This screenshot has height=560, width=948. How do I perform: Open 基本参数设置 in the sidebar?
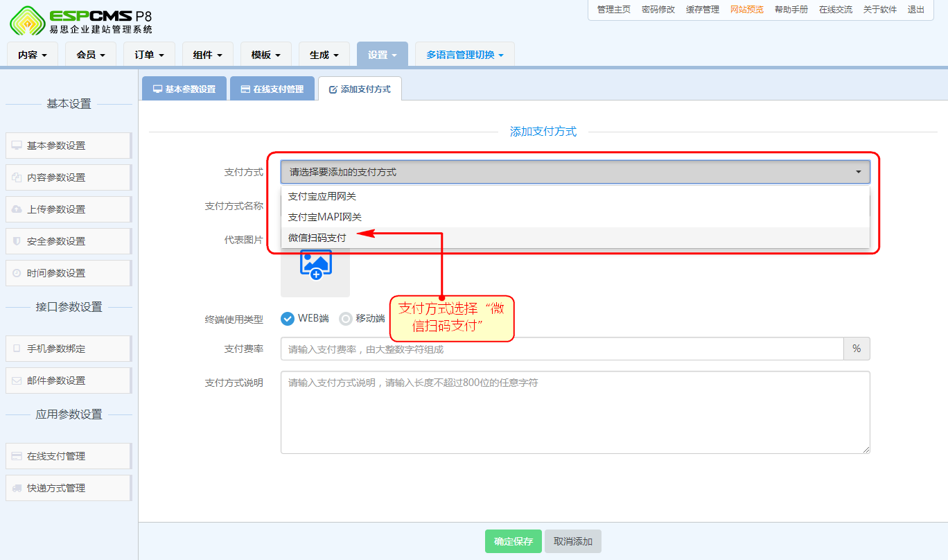coord(68,146)
